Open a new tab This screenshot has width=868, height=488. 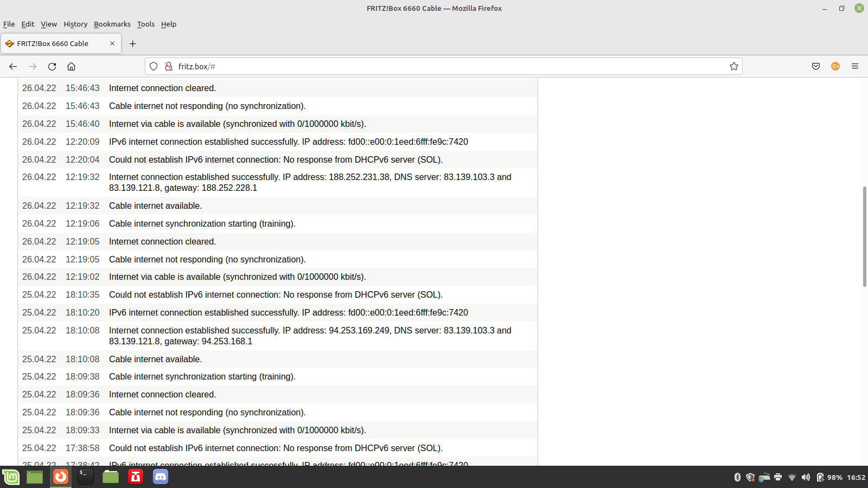click(x=132, y=43)
